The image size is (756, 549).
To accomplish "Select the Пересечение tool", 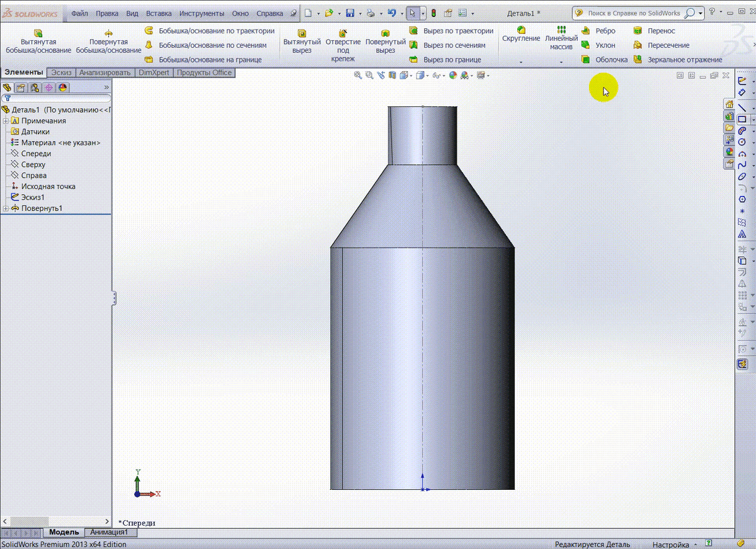I will click(x=661, y=45).
